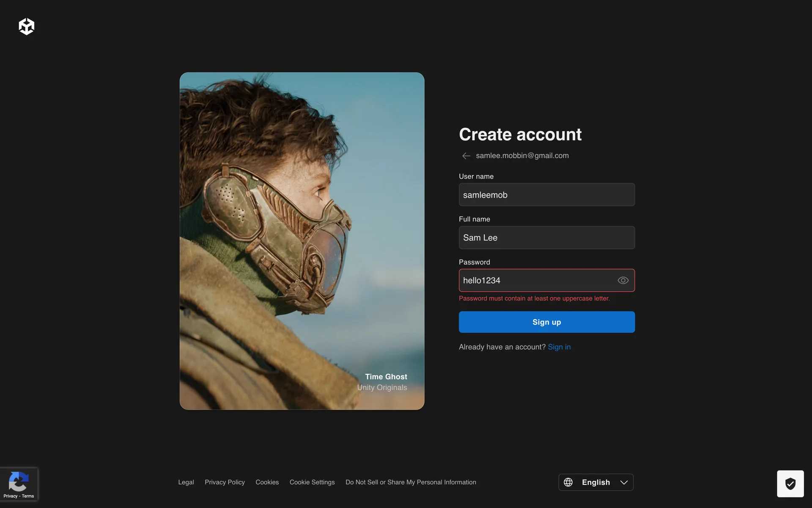The height and width of the screenshot is (508, 812).
Task: Click the Sign up button
Action: pyautogui.click(x=546, y=322)
